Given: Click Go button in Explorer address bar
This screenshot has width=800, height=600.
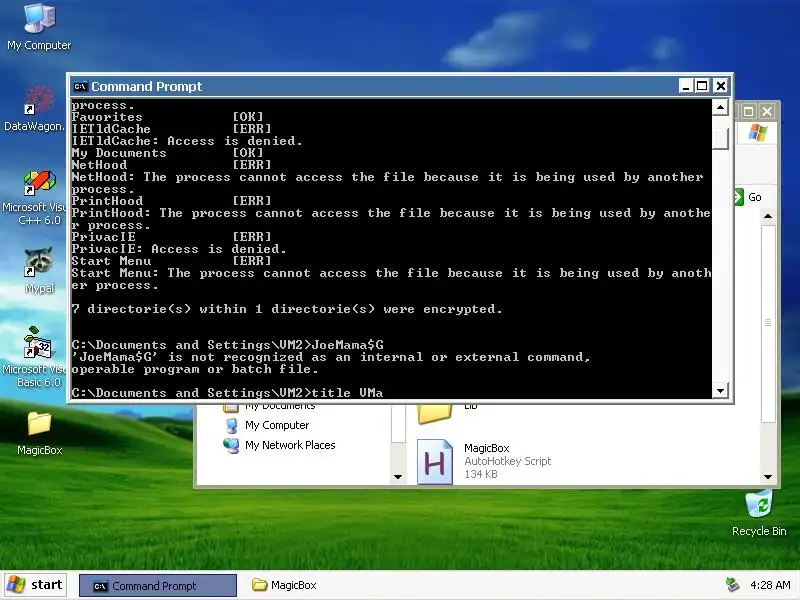Looking at the screenshot, I should (748, 197).
